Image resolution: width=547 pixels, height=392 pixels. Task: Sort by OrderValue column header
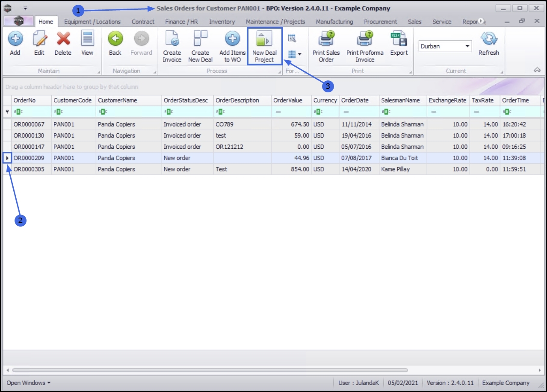[291, 100]
